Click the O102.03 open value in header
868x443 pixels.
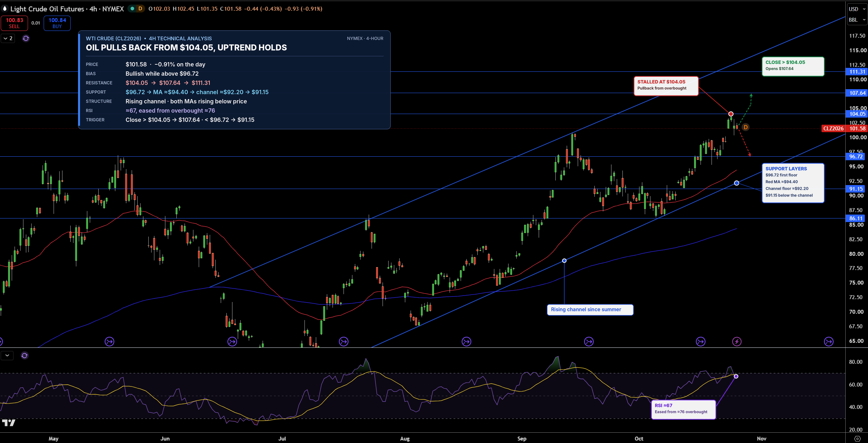click(159, 9)
